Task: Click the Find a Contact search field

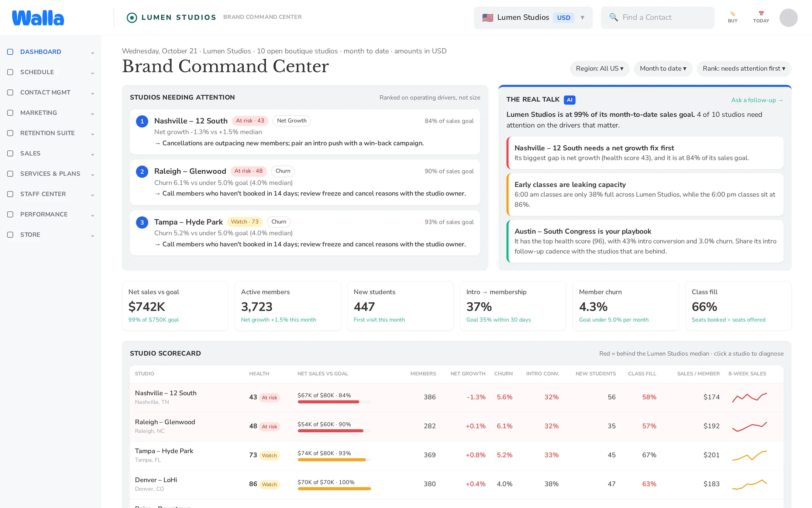Action: tap(657, 17)
